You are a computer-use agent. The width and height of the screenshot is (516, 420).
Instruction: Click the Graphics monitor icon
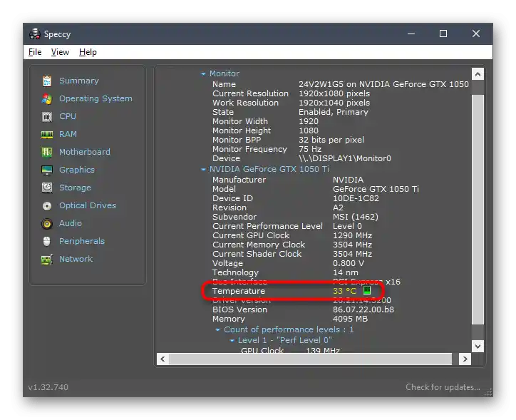click(47, 170)
